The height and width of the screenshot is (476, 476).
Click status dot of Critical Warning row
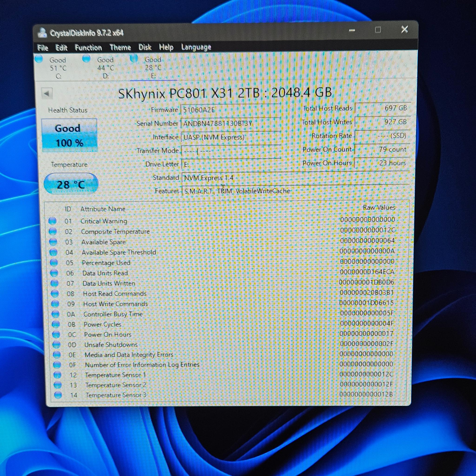[52, 221]
